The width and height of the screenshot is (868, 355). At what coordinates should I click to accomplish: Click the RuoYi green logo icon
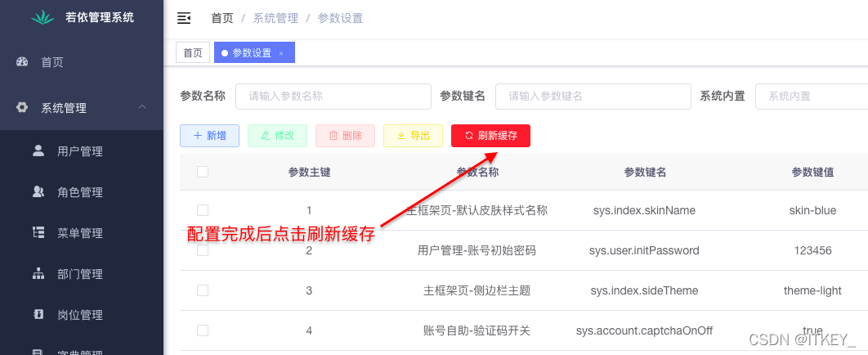[x=43, y=17]
